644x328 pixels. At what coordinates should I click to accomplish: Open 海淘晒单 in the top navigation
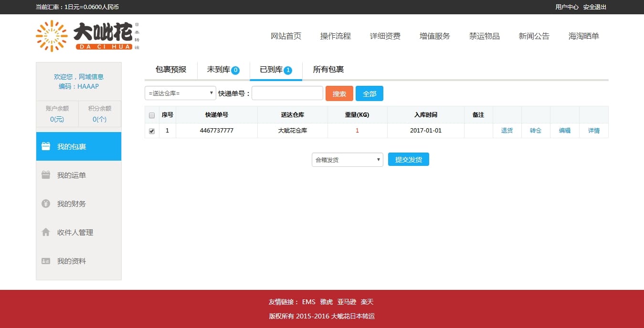(584, 36)
